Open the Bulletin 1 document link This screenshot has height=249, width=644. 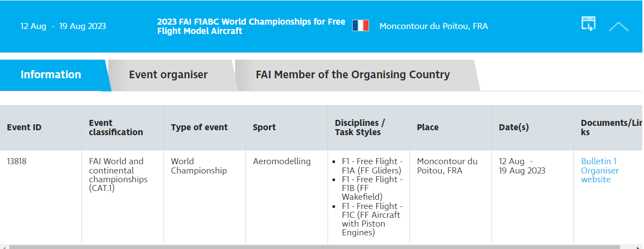point(599,161)
